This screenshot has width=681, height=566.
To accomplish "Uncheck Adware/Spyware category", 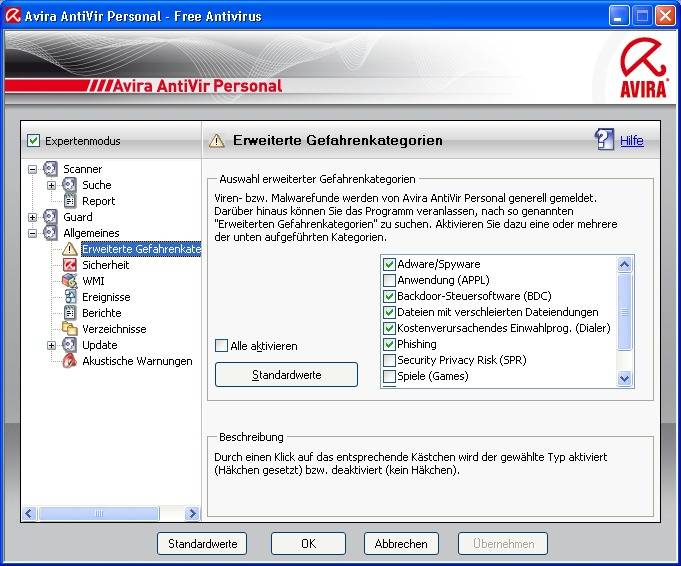I will (389, 264).
